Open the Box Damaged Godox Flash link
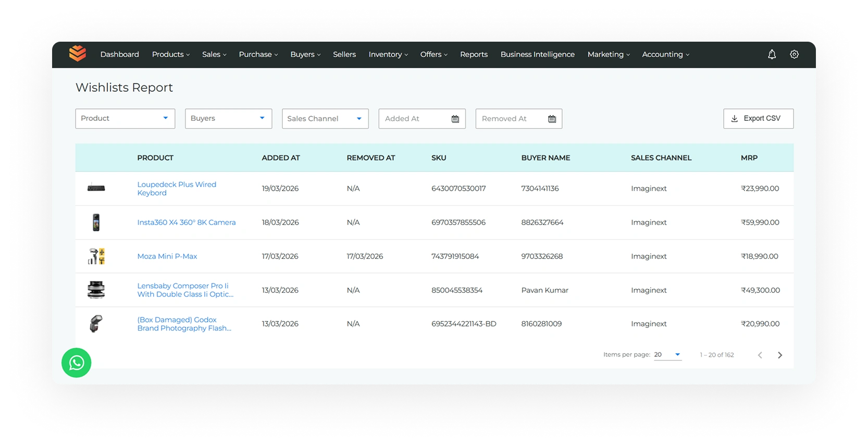The height and width of the screenshot is (447, 868). (x=184, y=324)
